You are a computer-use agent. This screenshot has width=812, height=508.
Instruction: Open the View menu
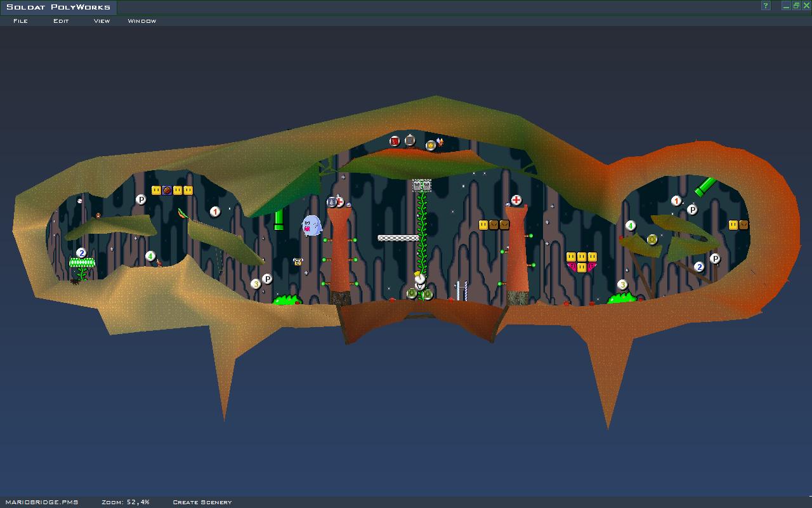click(101, 21)
